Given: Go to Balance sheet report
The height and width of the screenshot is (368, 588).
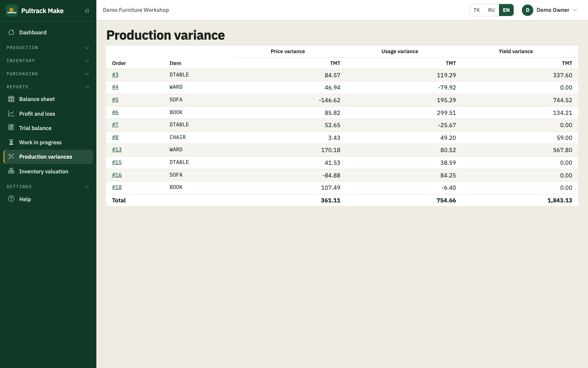Looking at the screenshot, I should 48,99.
